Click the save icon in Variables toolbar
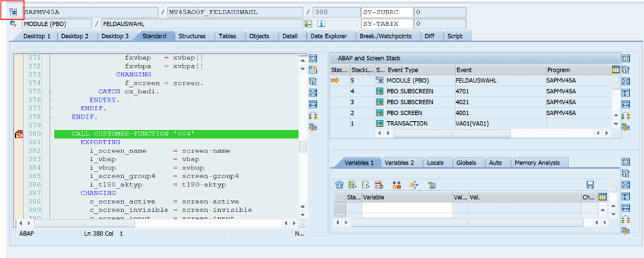644x258 pixels. [590, 185]
